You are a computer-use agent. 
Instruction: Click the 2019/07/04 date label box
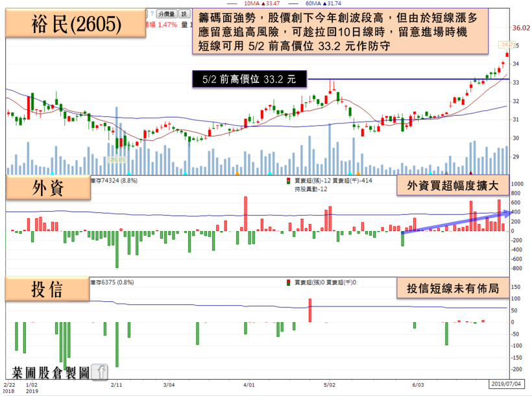[x=506, y=384]
